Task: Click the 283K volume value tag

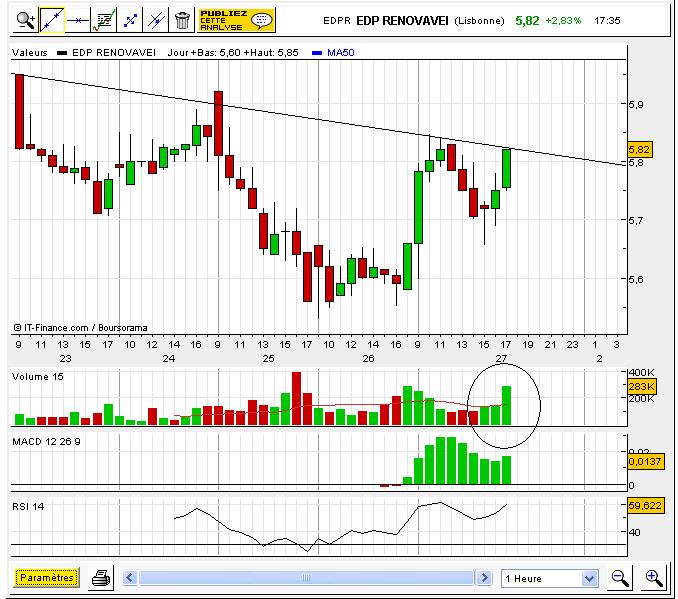Action: tap(642, 386)
